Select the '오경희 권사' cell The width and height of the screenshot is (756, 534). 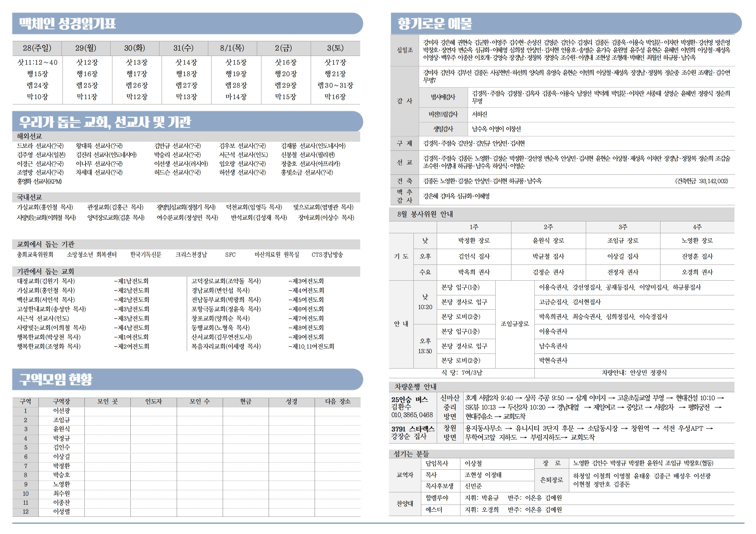[x=697, y=272]
